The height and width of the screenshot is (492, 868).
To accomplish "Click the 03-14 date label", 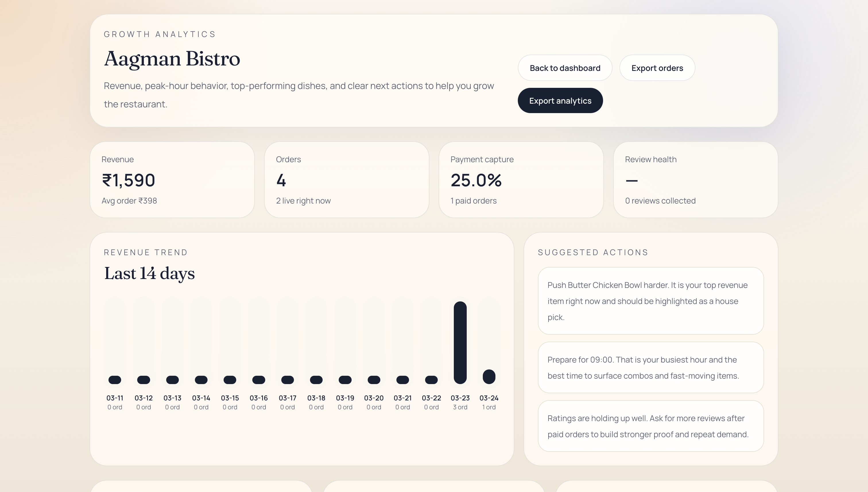I will coord(201,398).
